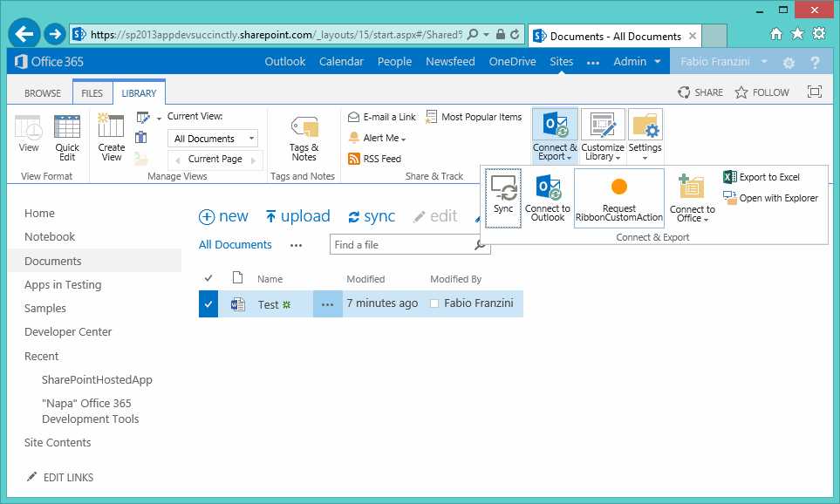Toggle the selected checkmark for Test row
This screenshot has width=840, height=504.
coord(208,303)
